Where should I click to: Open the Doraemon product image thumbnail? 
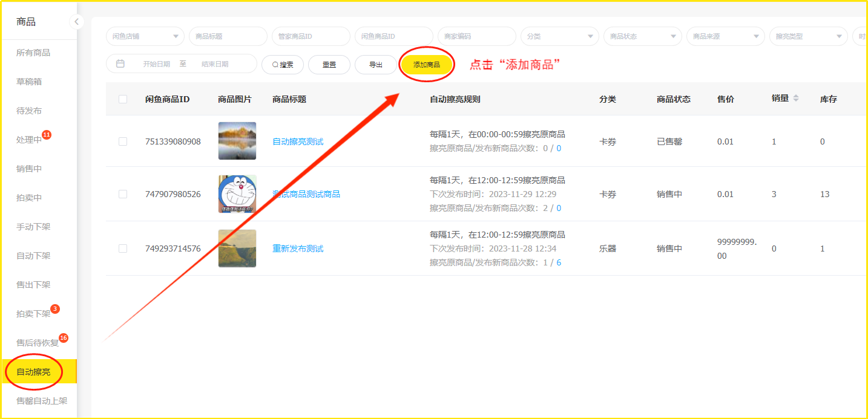coord(237,194)
